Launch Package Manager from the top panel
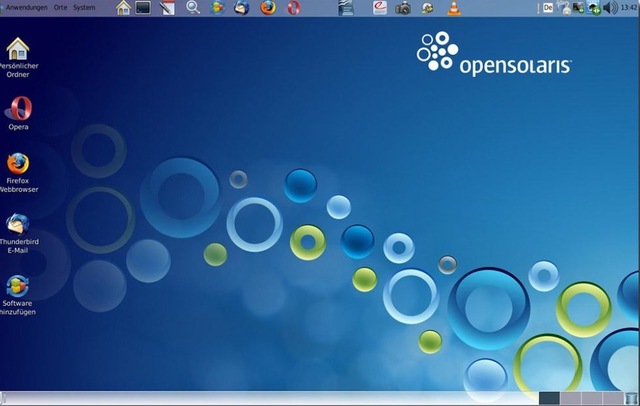Viewport: 640px width, 406px height. point(218,8)
